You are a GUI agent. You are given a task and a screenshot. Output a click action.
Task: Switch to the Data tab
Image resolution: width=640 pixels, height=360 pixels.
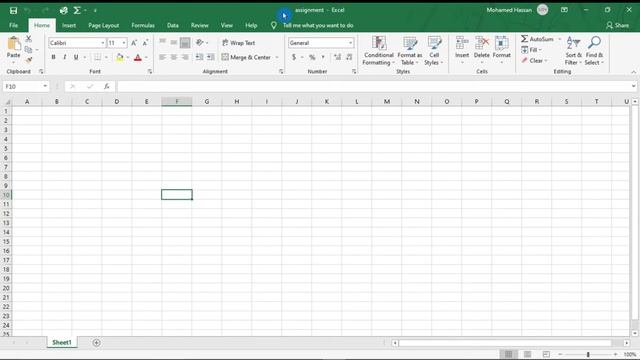173,25
